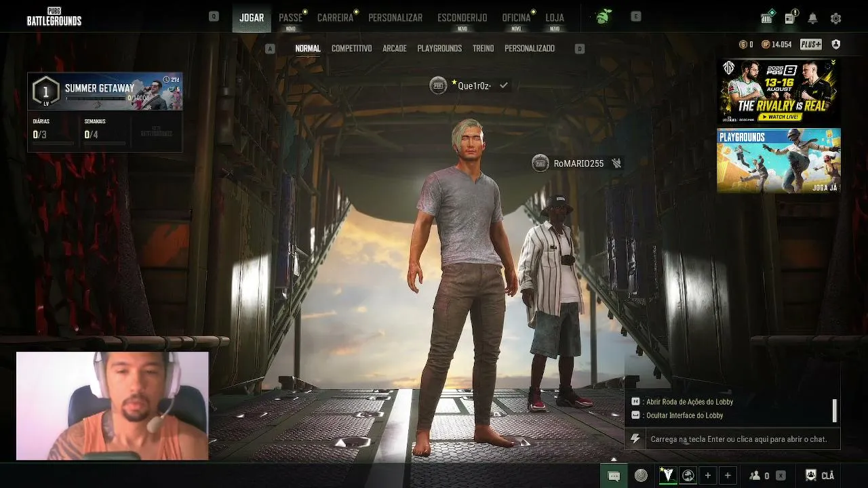
Task: Click the A key hint beside NORMAL
Action: [x=271, y=49]
